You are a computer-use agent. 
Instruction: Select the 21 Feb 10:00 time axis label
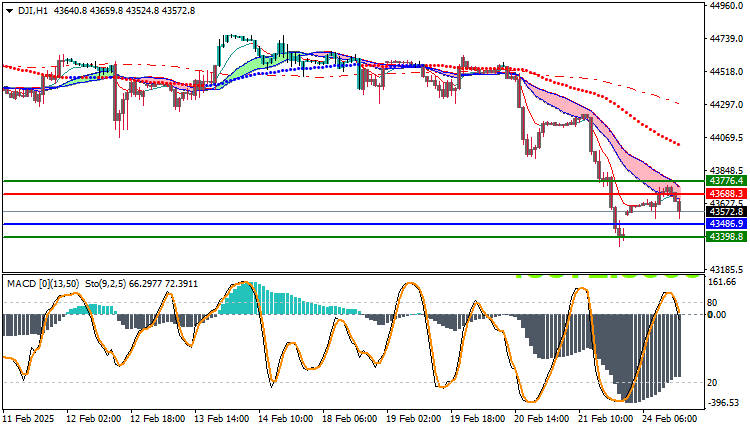pyautogui.click(x=606, y=419)
